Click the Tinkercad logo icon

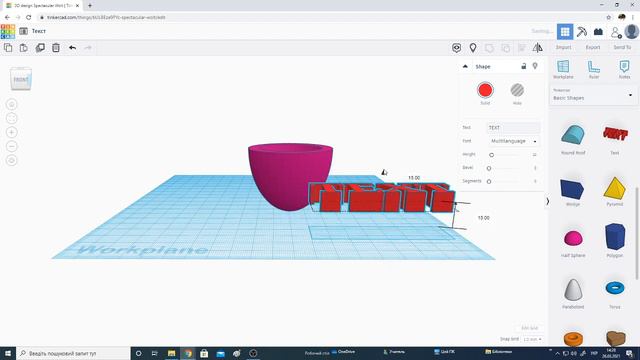(x=8, y=31)
